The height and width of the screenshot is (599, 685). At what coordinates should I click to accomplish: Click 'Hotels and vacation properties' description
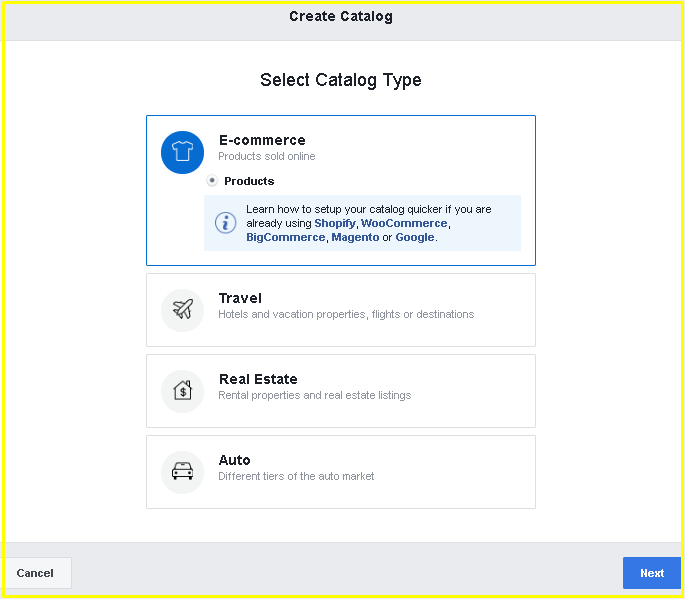coord(346,314)
